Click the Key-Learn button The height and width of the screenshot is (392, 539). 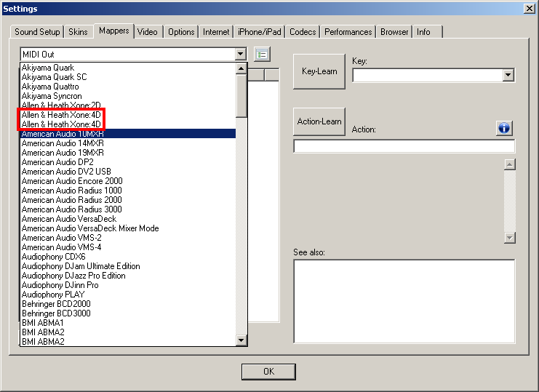coord(319,71)
